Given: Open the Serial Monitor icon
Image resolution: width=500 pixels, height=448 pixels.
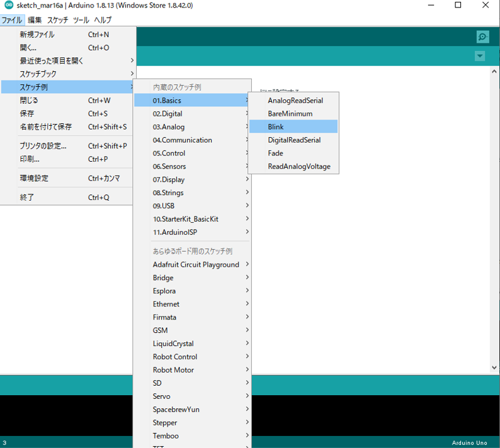Looking at the screenshot, I should 482,36.
